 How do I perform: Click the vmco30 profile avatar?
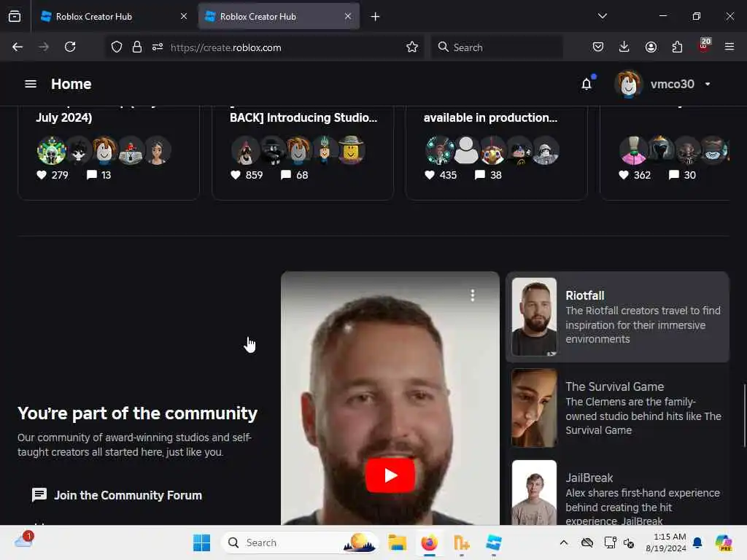628,84
